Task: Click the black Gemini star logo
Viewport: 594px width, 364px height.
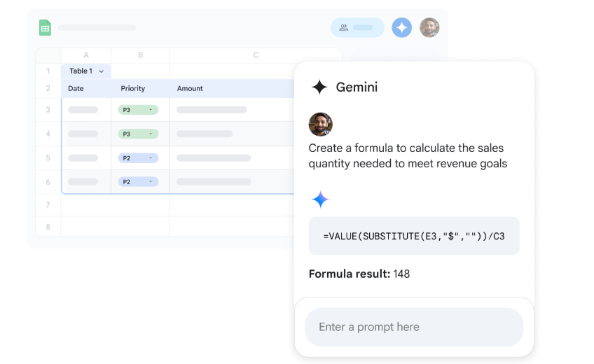Action: coord(319,87)
